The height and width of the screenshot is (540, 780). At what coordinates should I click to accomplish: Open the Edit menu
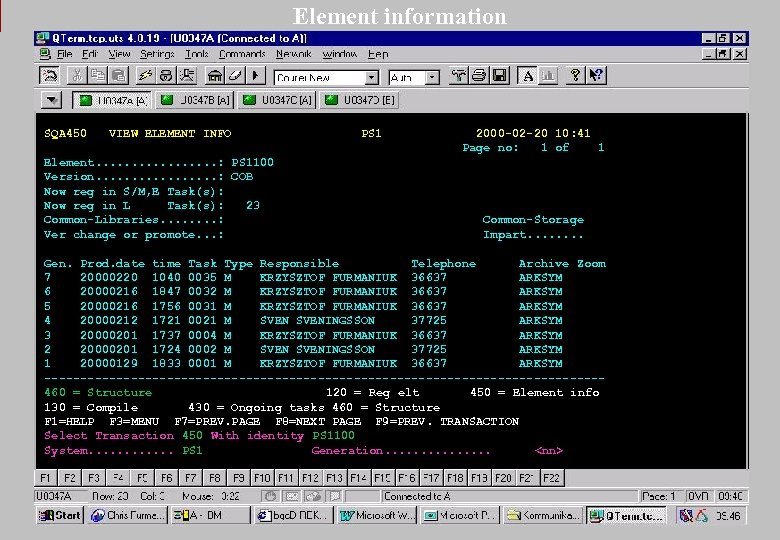coord(90,54)
